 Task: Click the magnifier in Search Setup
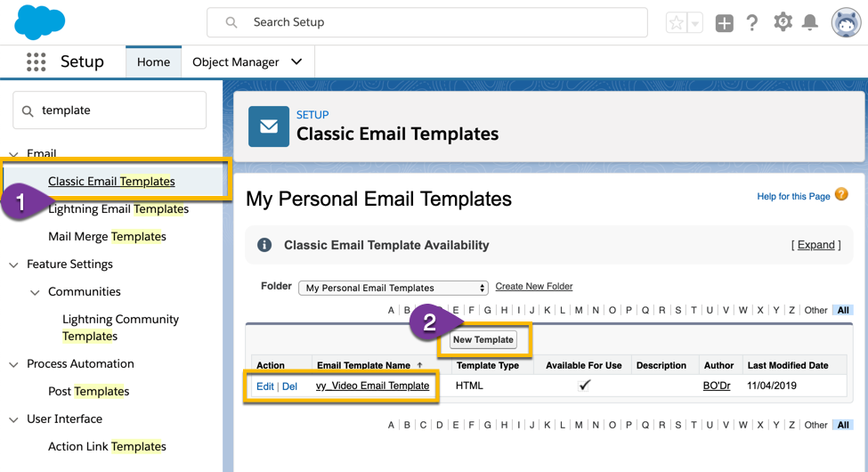point(231,22)
